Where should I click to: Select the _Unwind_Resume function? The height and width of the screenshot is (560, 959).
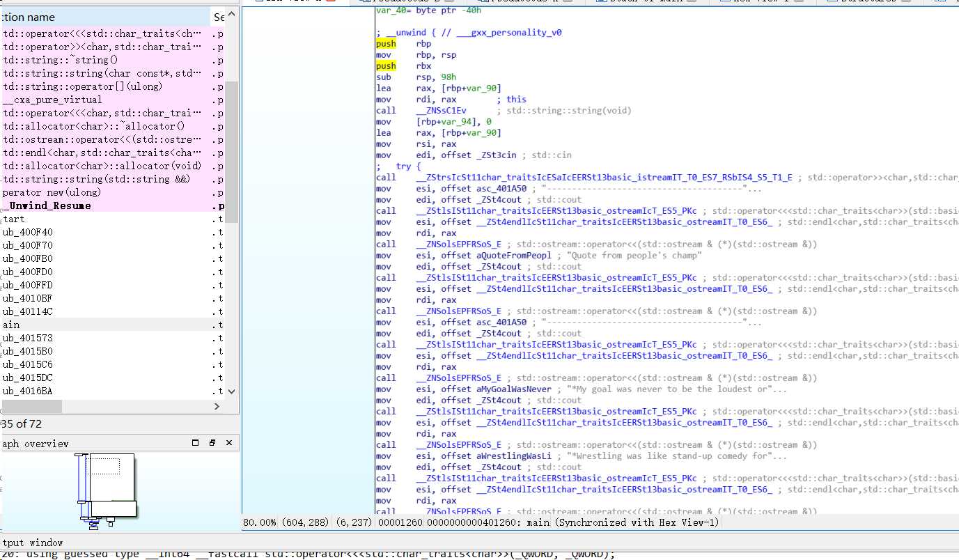click(x=113, y=205)
